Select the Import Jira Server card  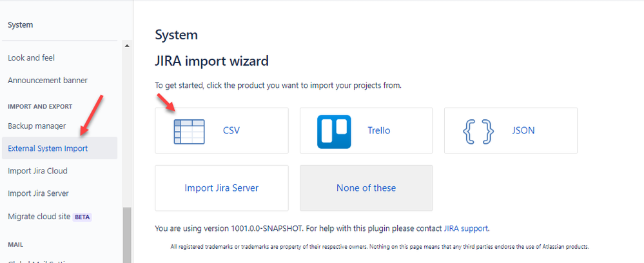click(221, 188)
